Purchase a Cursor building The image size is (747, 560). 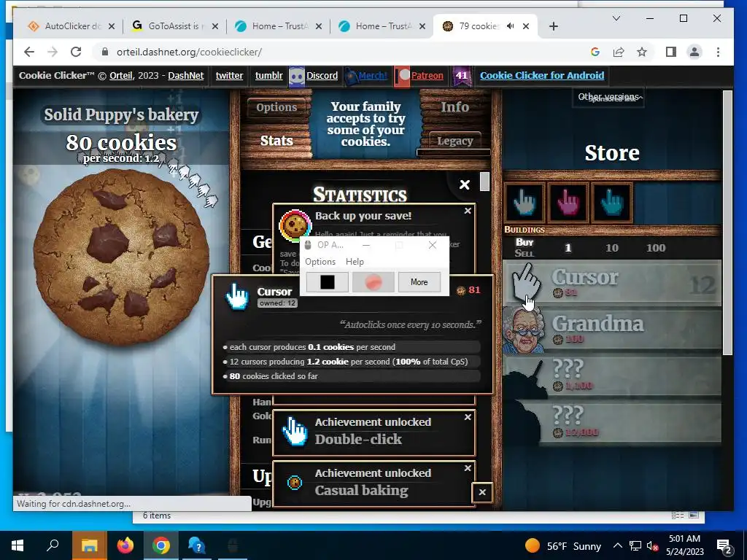pyautogui.click(x=612, y=284)
